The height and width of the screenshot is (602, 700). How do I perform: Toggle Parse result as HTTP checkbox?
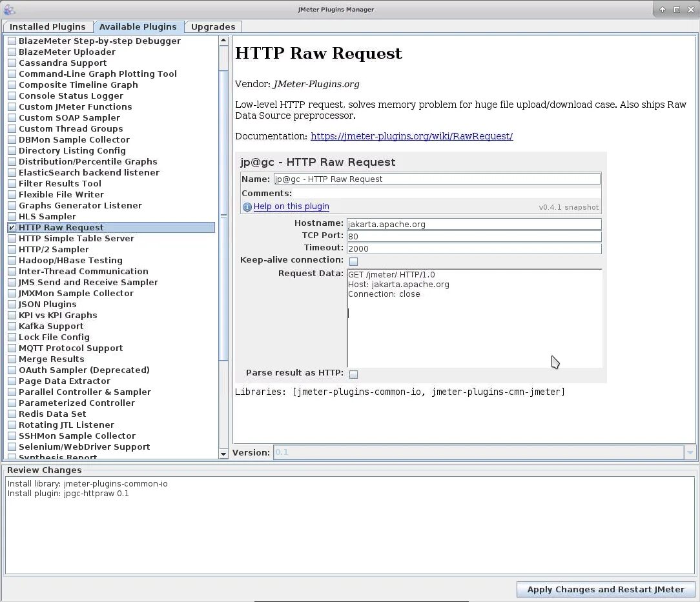tap(354, 374)
